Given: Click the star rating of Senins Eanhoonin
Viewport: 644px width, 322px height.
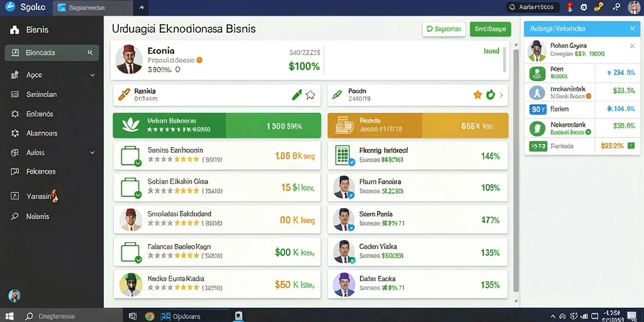Looking at the screenshot, I should (174, 159).
